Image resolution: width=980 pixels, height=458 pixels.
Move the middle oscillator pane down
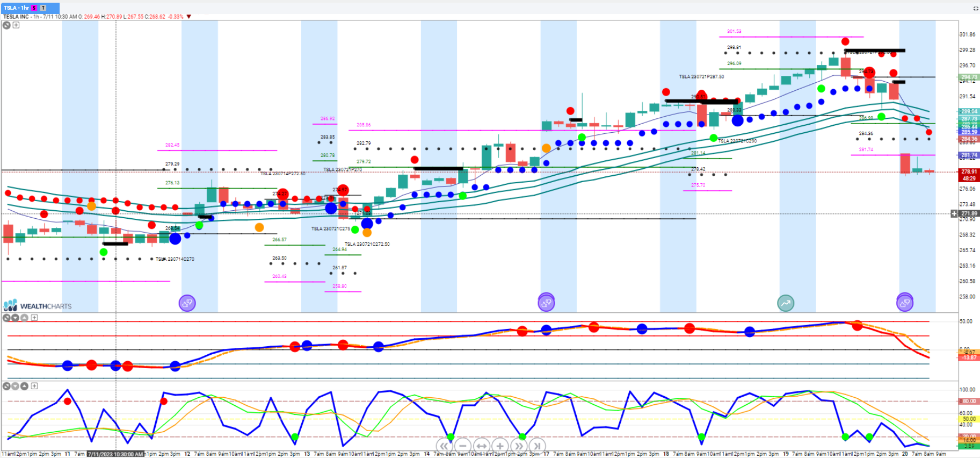tap(16, 318)
